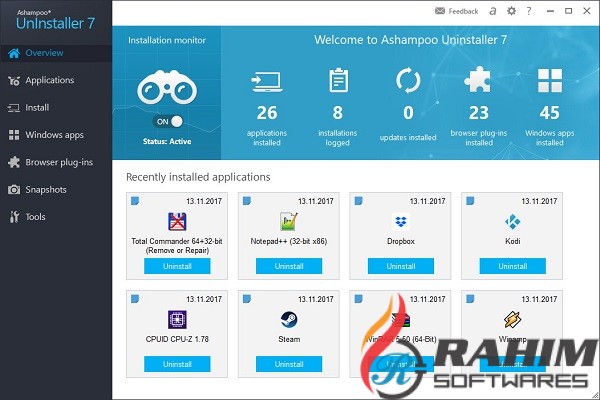600x400 pixels.
Task: Click the blue note marker on Steam card
Action: (247, 299)
